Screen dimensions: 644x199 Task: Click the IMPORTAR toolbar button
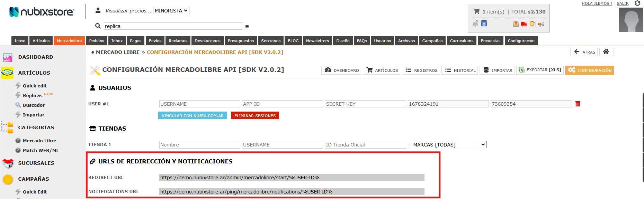pyautogui.click(x=497, y=70)
